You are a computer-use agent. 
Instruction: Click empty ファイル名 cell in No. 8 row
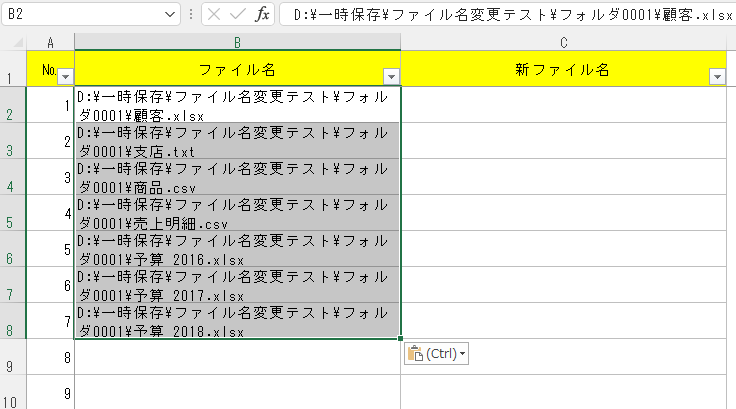click(238, 357)
